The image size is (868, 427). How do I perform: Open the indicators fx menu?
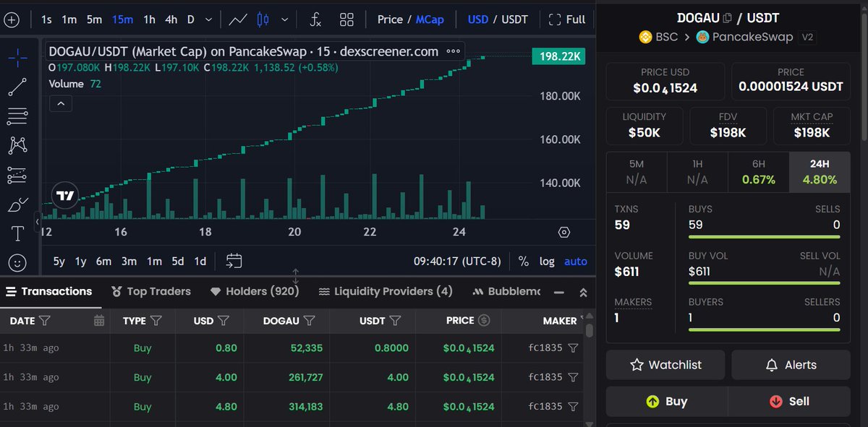(x=315, y=20)
